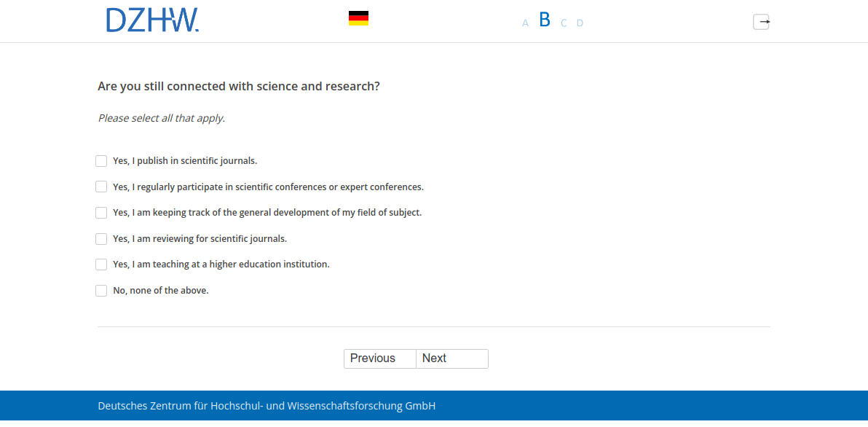Click the exit survey arrow icon

761,22
